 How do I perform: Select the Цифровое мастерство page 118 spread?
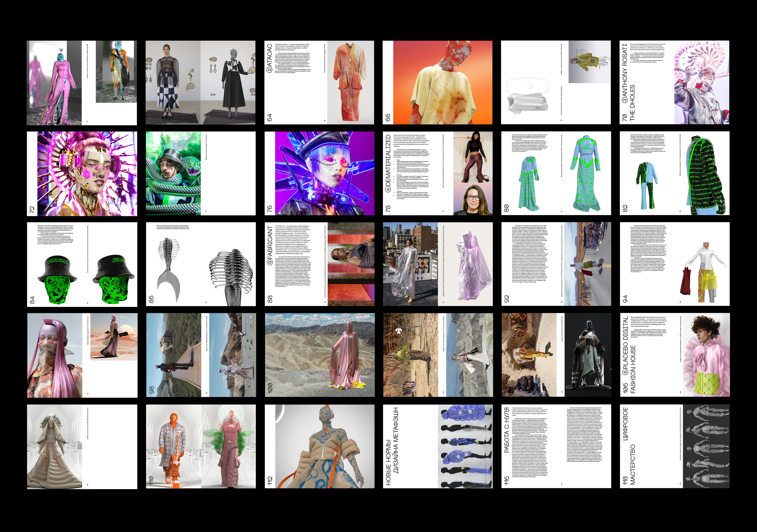pos(674,447)
